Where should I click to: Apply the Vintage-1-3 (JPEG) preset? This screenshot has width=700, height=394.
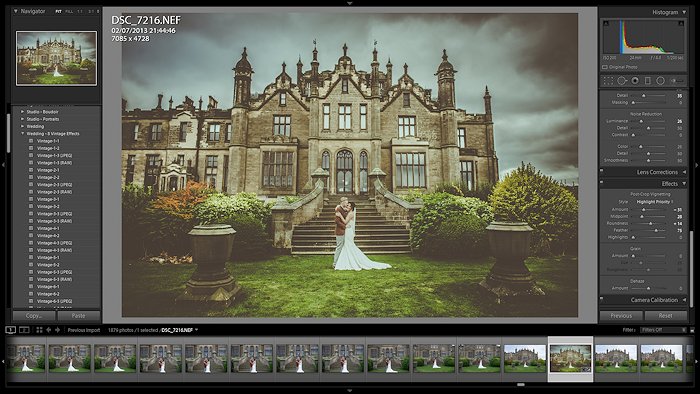54,156
